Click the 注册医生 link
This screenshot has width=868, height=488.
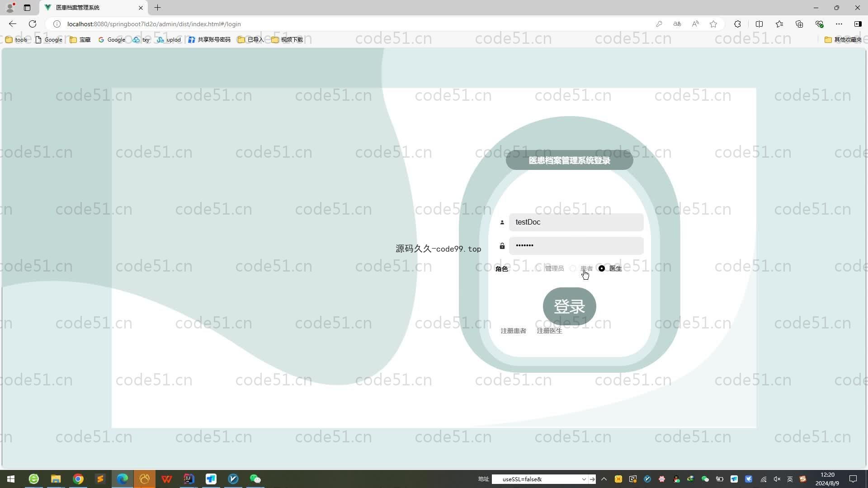click(549, 331)
